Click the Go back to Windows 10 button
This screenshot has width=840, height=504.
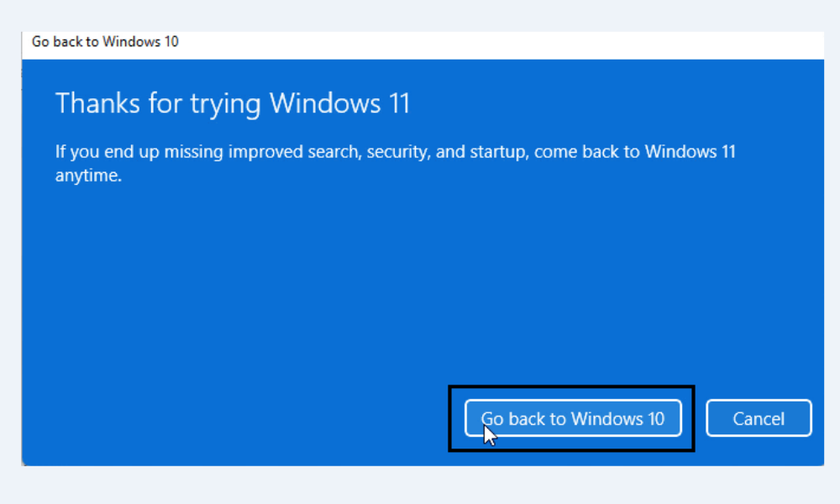[572, 418]
